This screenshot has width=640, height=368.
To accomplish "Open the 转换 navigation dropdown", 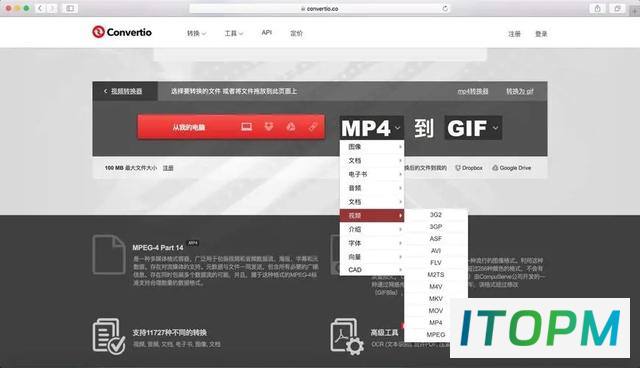I will (x=196, y=33).
